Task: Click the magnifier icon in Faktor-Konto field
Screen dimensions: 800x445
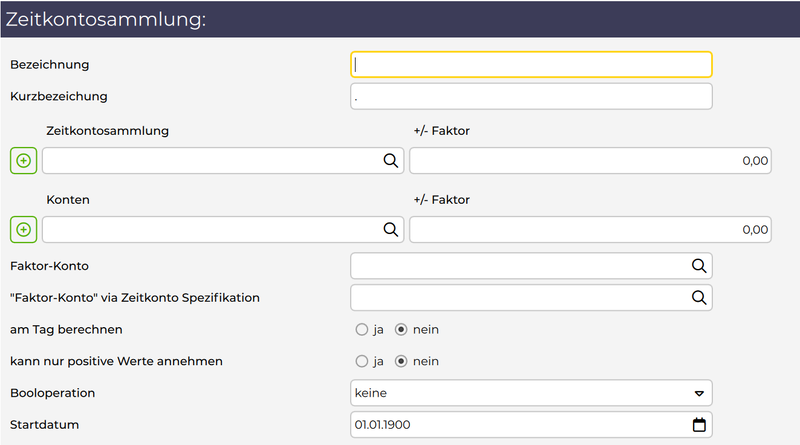Action: pyautogui.click(x=699, y=265)
